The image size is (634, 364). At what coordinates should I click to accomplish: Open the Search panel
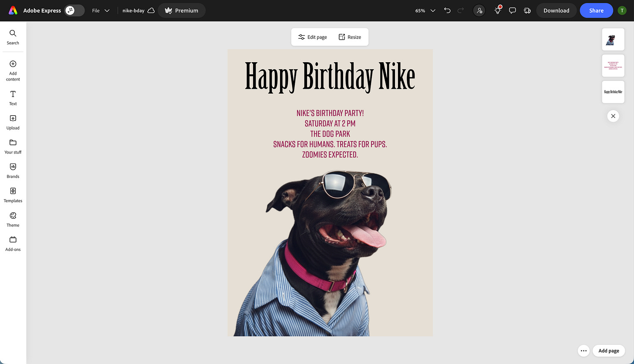coord(13,37)
